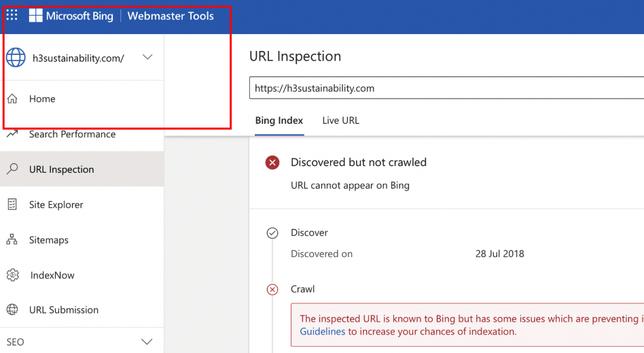
Task: Click the URL Inspection page heading
Action: tap(295, 56)
